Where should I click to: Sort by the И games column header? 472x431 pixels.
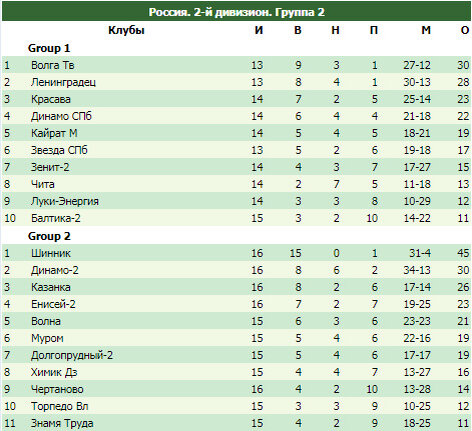(x=259, y=30)
